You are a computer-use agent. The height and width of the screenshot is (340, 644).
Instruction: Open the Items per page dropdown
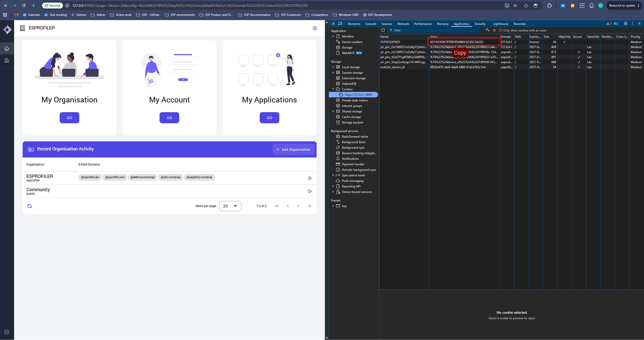point(230,206)
